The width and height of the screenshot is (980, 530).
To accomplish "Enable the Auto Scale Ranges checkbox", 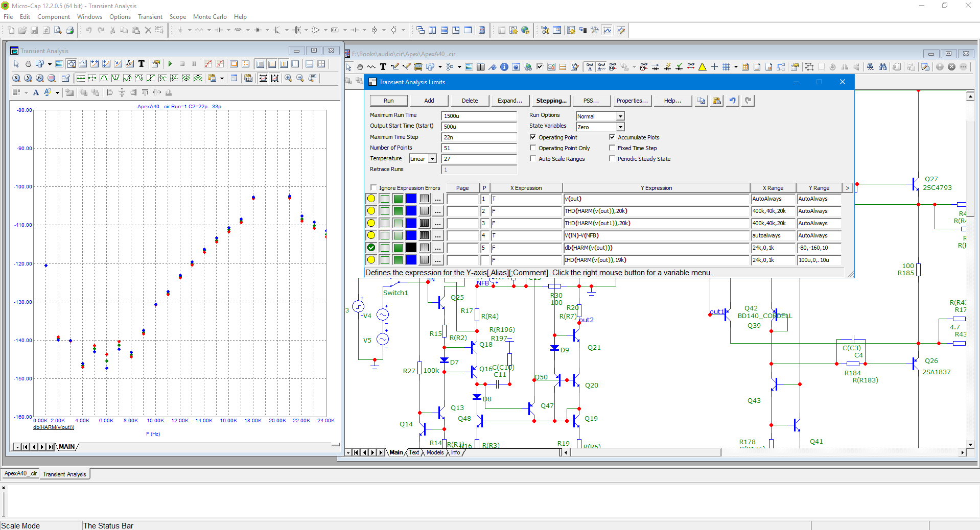I will point(533,159).
